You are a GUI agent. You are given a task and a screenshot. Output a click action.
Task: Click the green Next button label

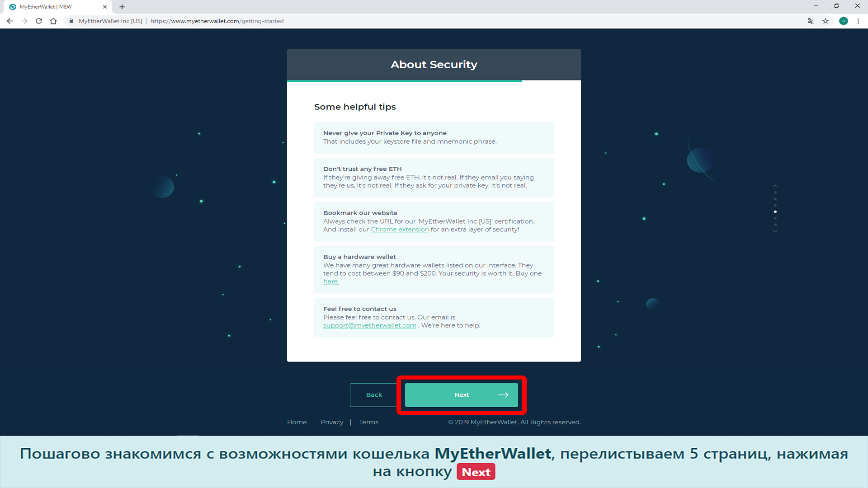pos(462,395)
